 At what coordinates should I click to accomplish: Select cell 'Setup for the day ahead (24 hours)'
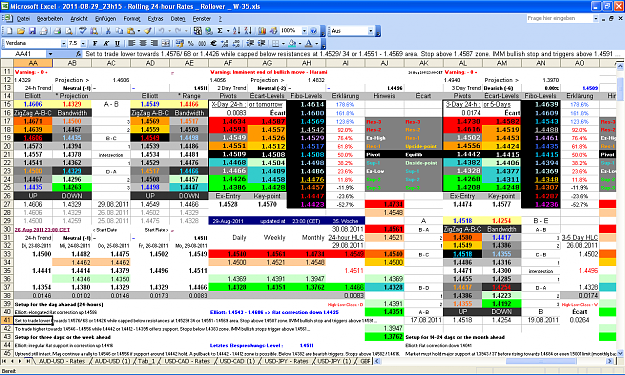click(x=59, y=304)
